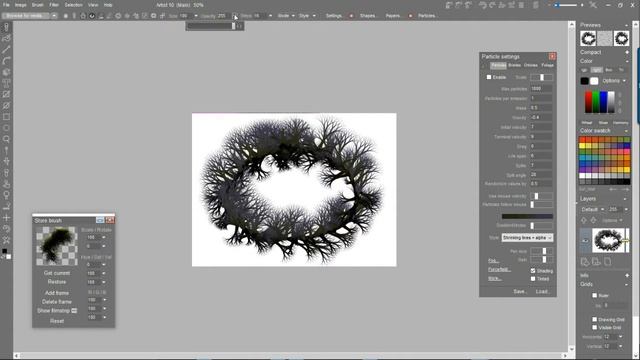Select the magnifier zoom tool
Viewport: 640px width, 360px height.
(6, 140)
